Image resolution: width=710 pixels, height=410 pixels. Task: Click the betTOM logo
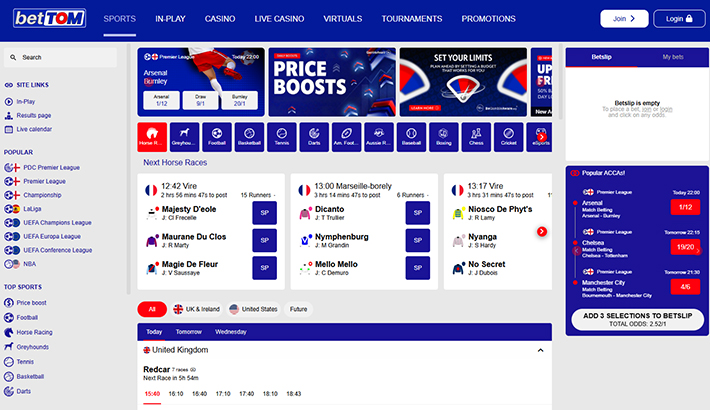[x=49, y=19]
